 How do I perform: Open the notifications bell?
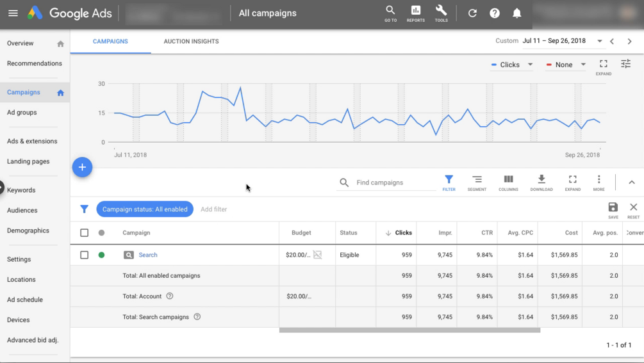coord(516,13)
